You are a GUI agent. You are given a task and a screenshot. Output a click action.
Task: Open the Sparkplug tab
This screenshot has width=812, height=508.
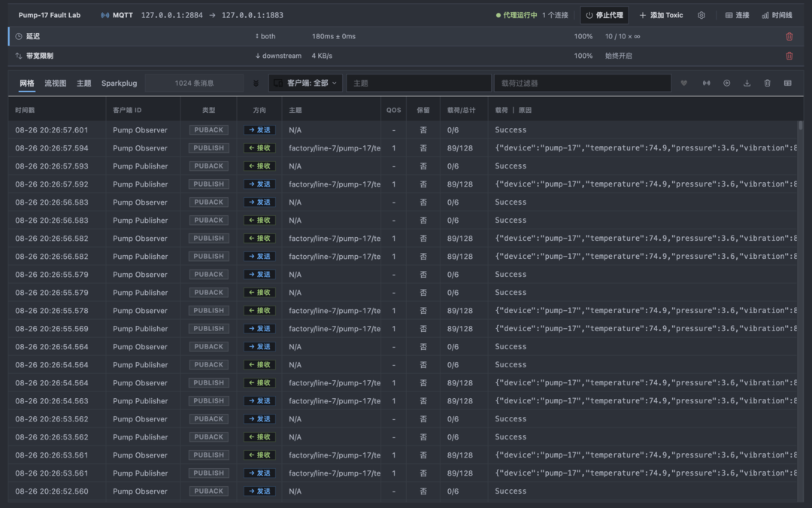[119, 83]
